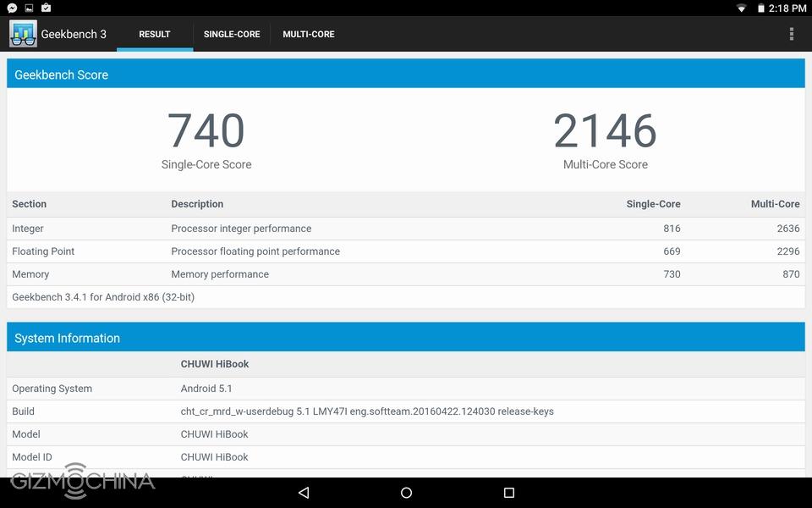The image size is (812, 508).
Task: Tap the Geekbench 3 app icon
Action: point(23,34)
